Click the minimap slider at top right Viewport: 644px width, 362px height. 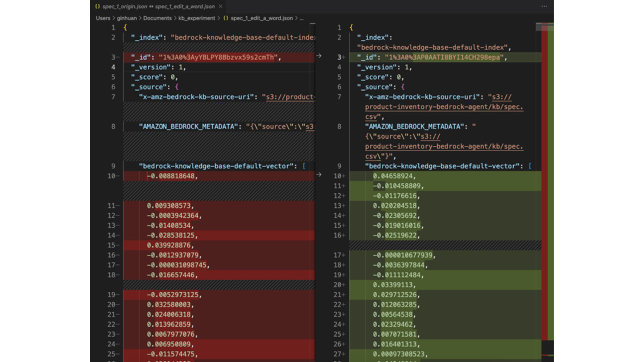(x=539, y=27)
